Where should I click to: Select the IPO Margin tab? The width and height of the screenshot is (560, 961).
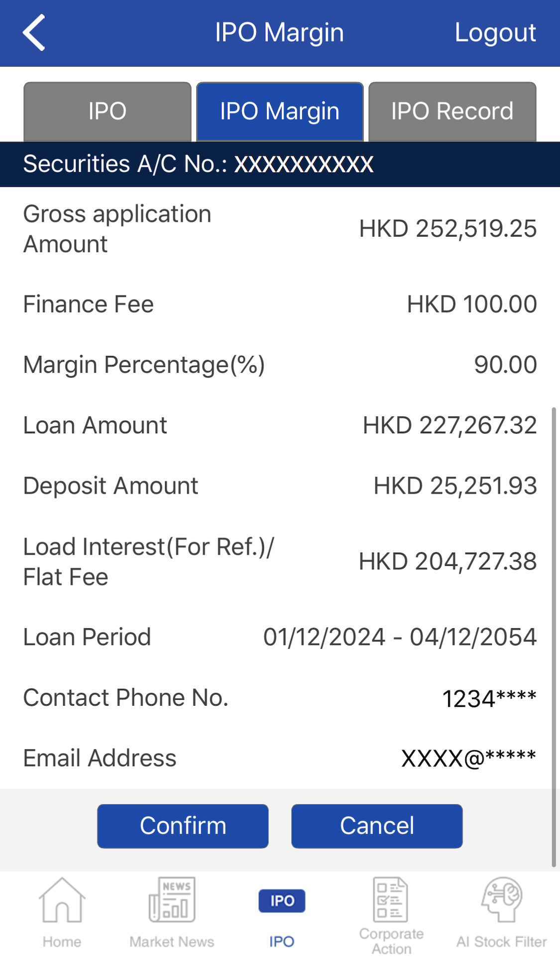coord(280,112)
